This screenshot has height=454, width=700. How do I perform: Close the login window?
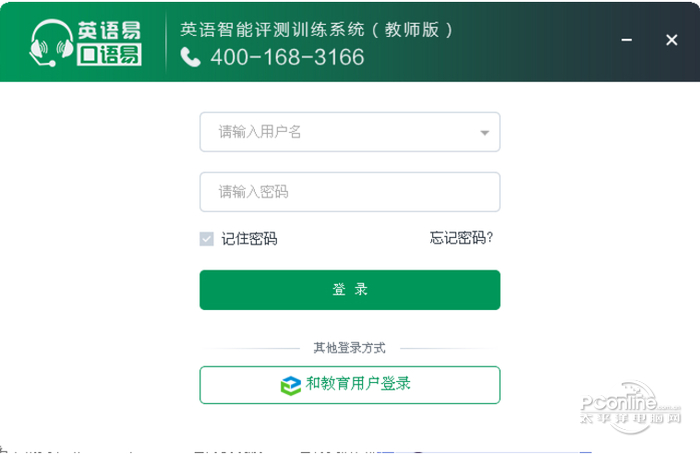pyautogui.click(x=671, y=40)
